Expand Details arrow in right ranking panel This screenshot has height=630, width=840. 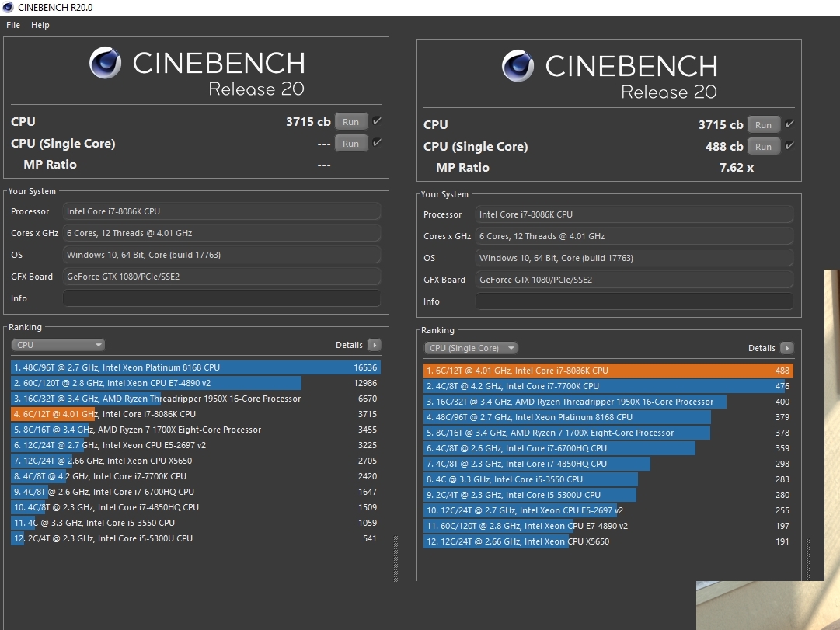[x=787, y=348]
